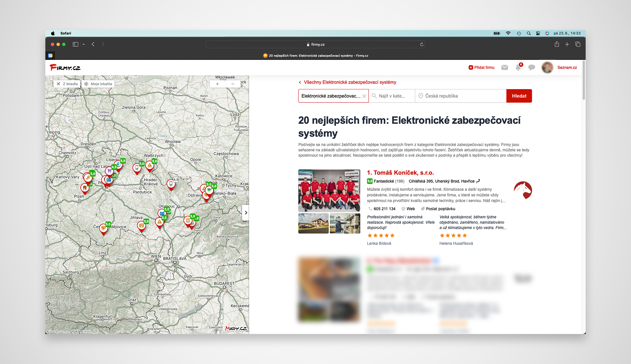This screenshot has height=364, width=631.
Task: Open notifications bell with badge 4
Action: pyautogui.click(x=518, y=67)
